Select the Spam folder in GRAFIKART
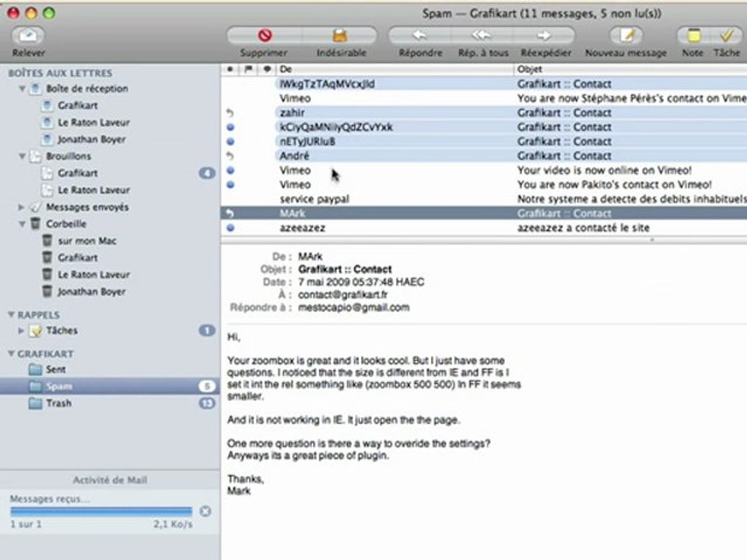 click(110, 387)
